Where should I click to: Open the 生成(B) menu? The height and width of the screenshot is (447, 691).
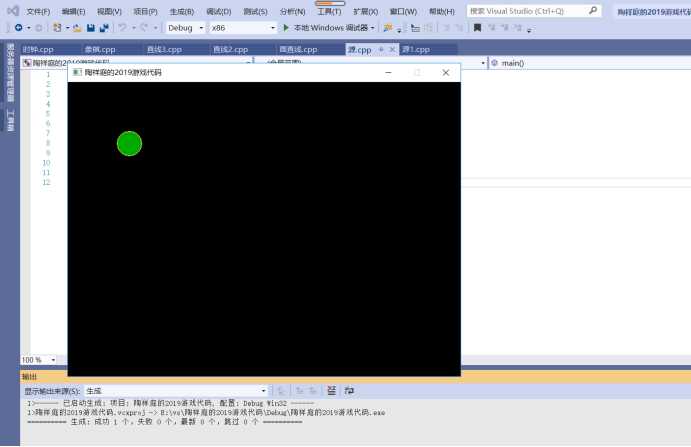tap(182, 11)
